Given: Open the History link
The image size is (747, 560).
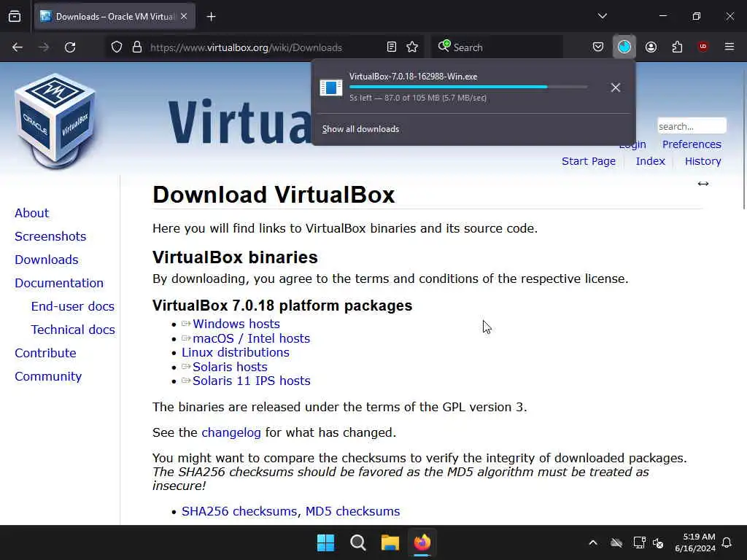Looking at the screenshot, I should point(703,161).
